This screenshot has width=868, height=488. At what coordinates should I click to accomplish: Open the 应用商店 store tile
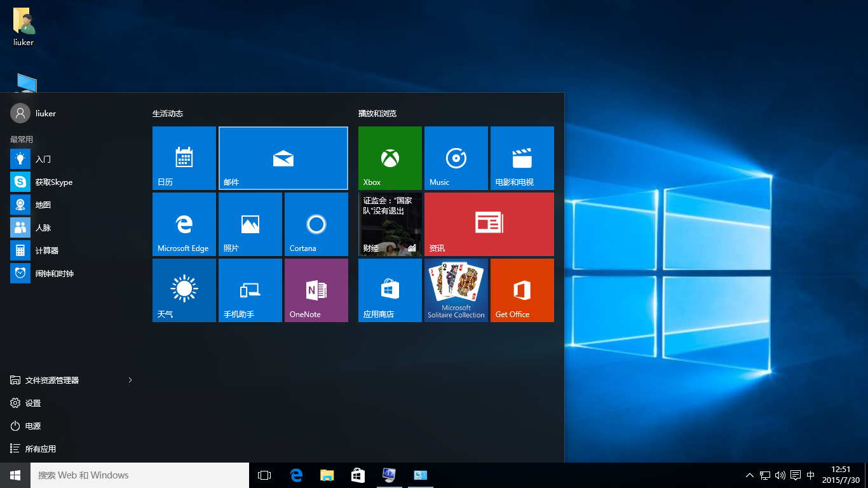390,290
